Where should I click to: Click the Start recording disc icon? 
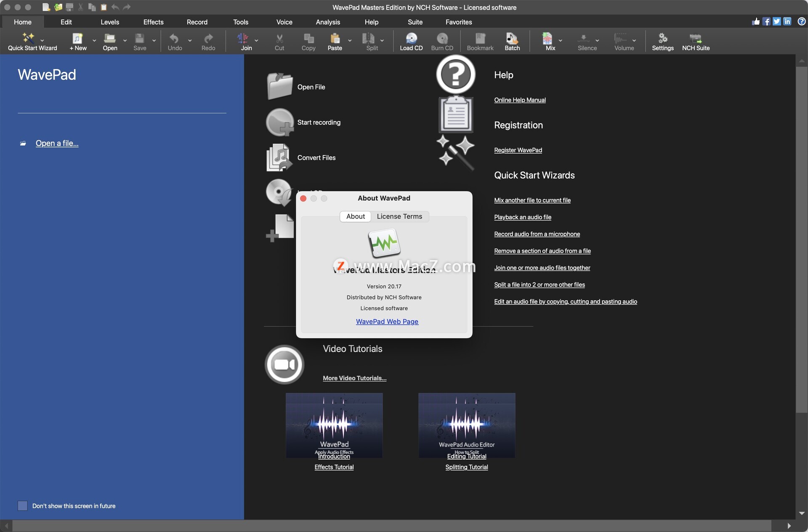(280, 122)
